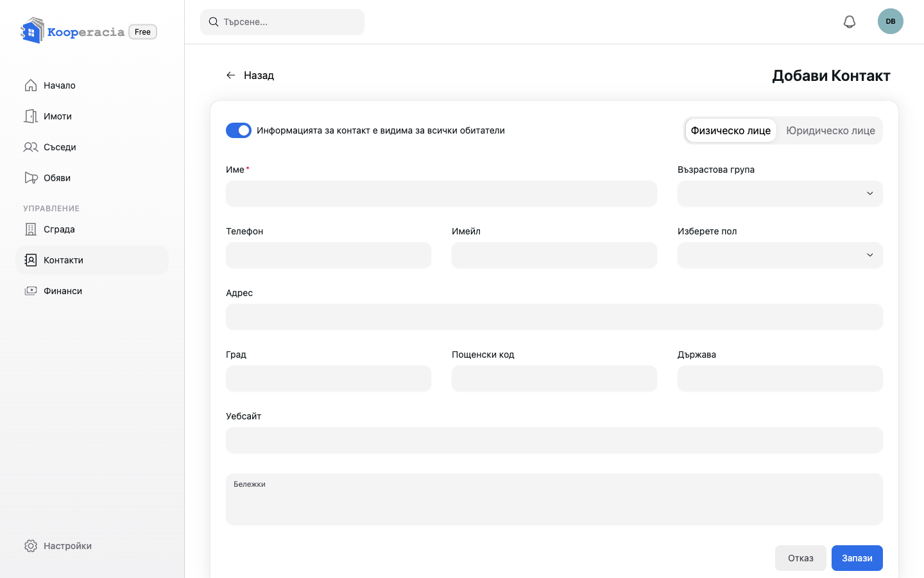The width and height of the screenshot is (924, 578).
Task: Click the Начало home icon
Action: 31,85
